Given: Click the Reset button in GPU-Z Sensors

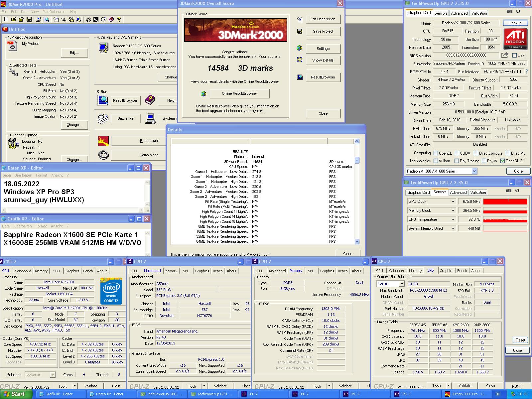Looking at the screenshot, I should [x=520, y=340].
